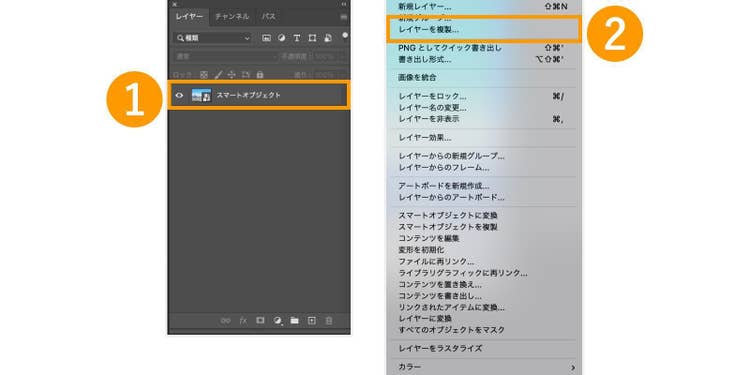Choose レイヤーをロック... menu item
Viewport: 750px width, 375px height.
point(484,96)
